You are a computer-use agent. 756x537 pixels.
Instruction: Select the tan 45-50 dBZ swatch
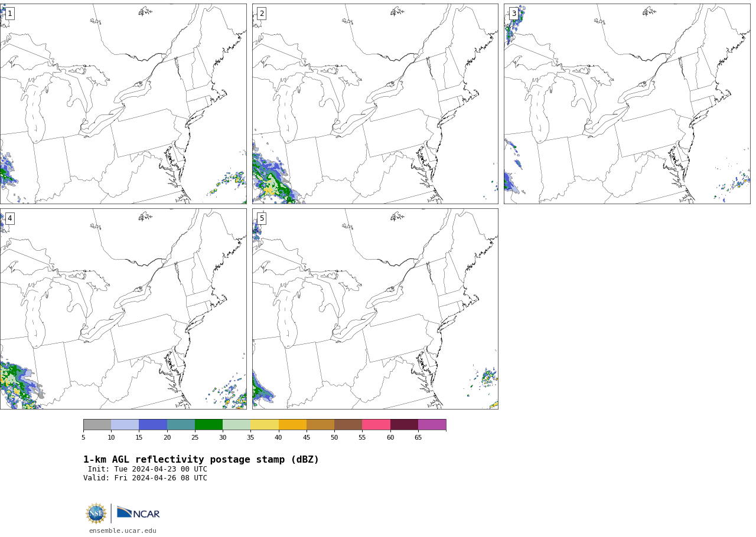pos(320,425)
